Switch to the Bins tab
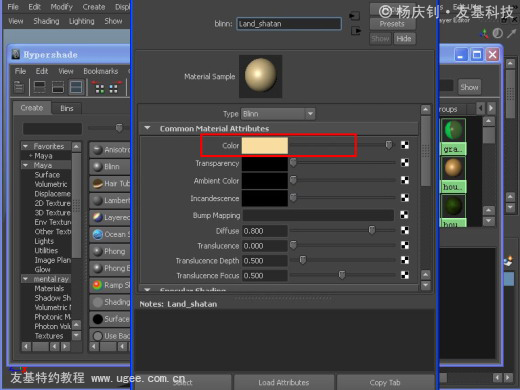 tap(67, 108)
